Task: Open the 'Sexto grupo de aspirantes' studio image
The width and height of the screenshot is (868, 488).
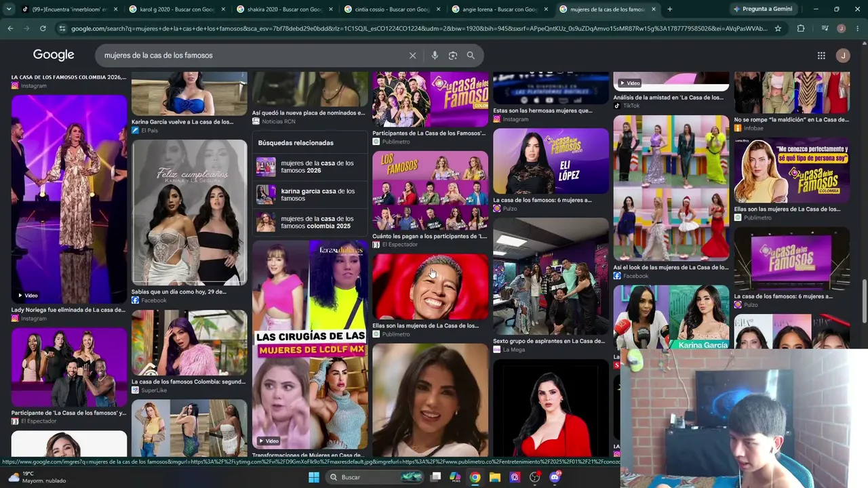Action: pos(551,277)
